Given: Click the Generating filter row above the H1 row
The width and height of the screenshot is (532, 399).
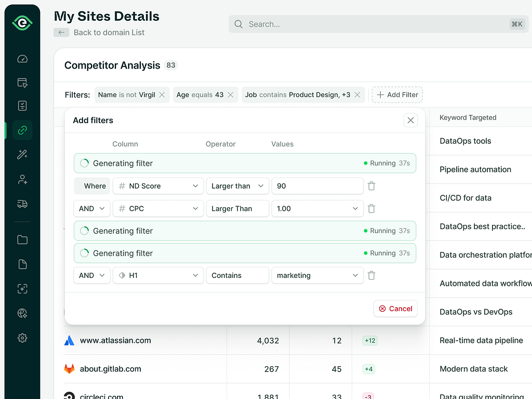Looking at the screenshot, I should [x=245, y=253].
